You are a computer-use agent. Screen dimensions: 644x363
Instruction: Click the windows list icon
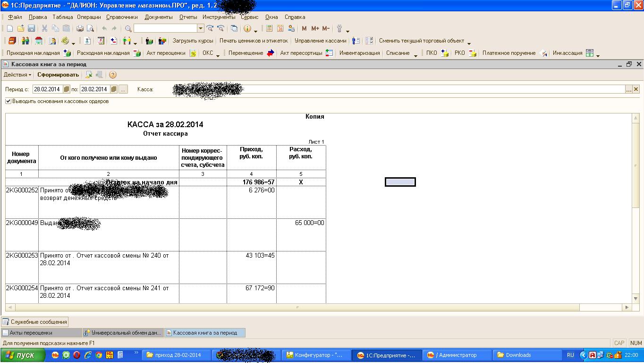(234, 28)
